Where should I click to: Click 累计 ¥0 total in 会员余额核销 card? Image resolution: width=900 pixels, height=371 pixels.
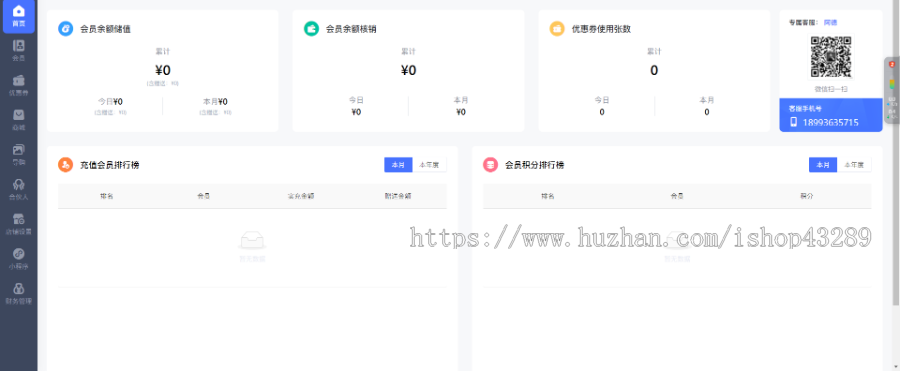pos(408,70)
